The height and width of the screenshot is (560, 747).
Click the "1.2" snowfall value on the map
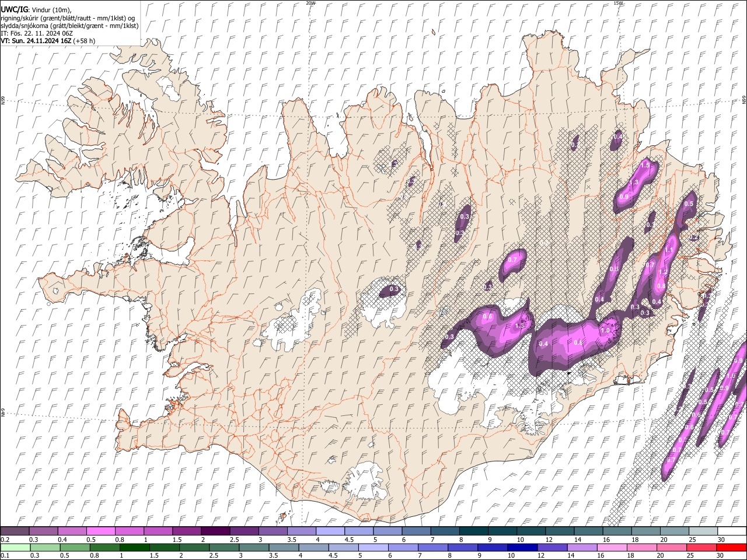pyautogui.click(x=662, y=272)
